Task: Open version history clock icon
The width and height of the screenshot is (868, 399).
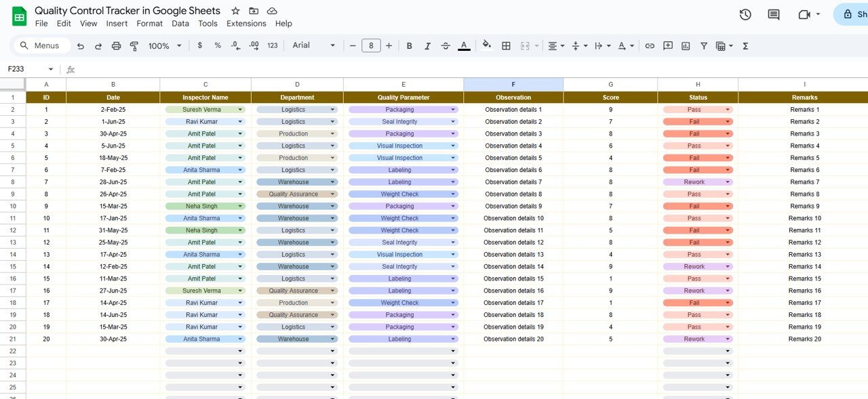Action: click(x=745, y=14)
